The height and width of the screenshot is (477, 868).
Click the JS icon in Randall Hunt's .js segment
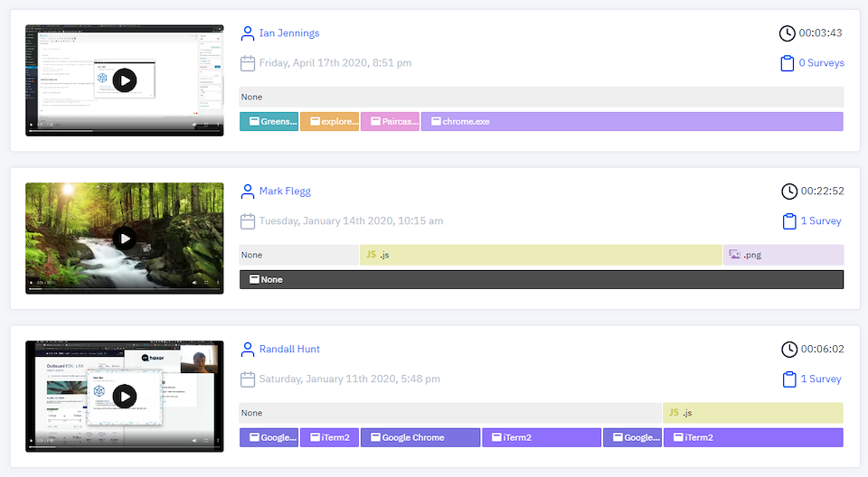674,412
